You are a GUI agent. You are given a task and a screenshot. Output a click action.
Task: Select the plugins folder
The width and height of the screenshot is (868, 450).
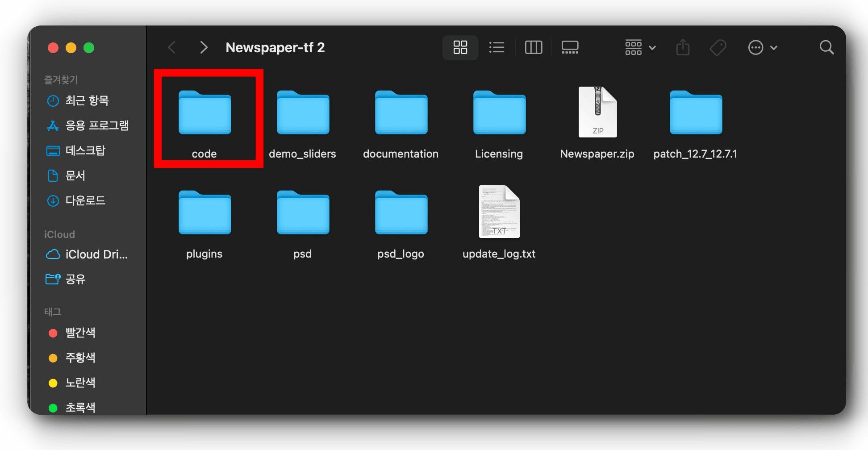204,213
